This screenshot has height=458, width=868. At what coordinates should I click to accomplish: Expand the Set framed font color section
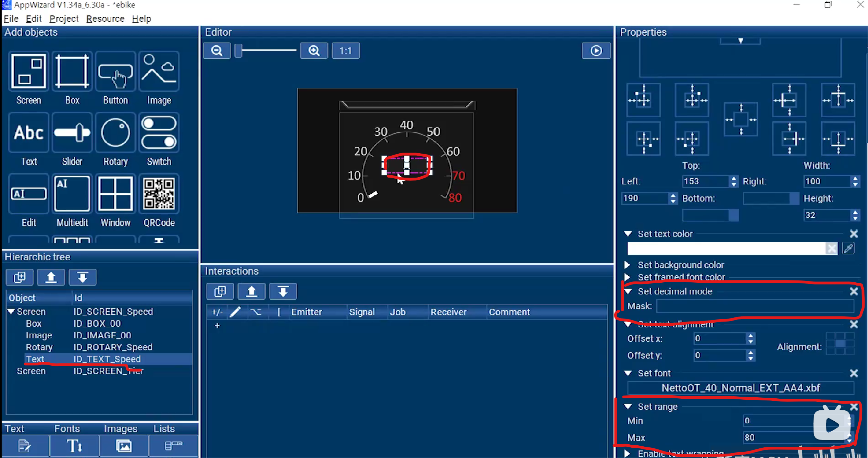click(x=627, y=277)
